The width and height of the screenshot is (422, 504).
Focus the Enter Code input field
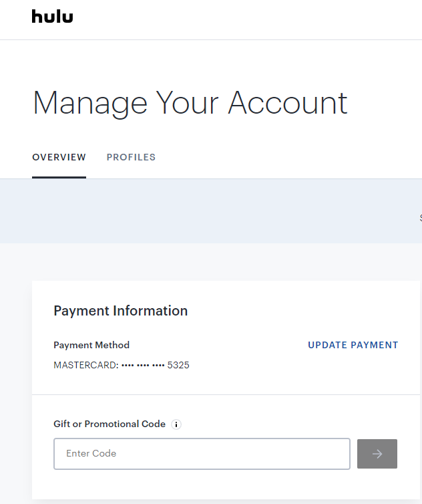click(202, 454)
